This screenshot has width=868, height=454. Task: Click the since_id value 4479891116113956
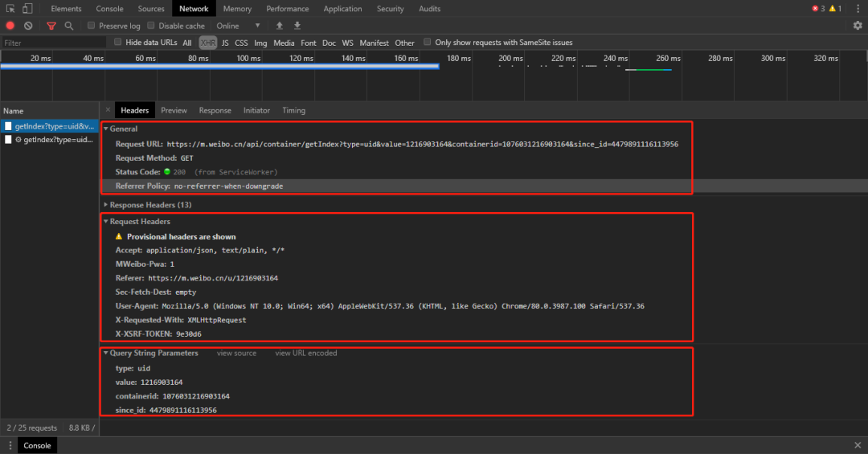point(182,411)
